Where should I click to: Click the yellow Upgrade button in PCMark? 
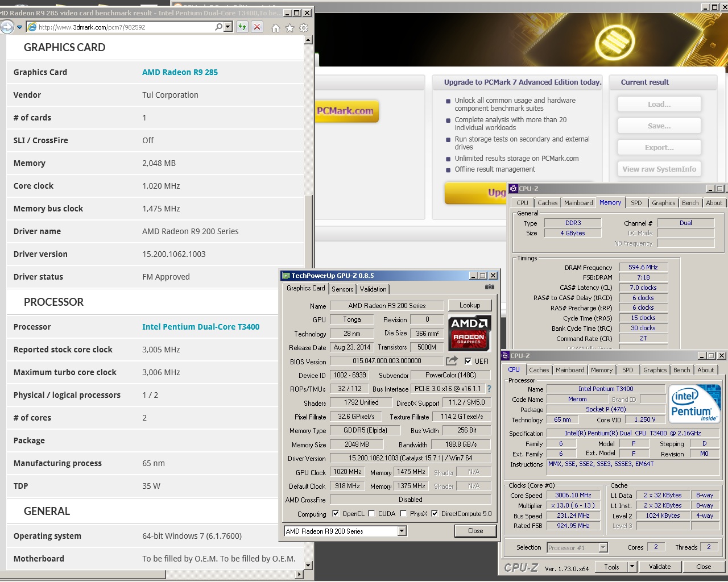pyautogui.click(x=475, y=193)
